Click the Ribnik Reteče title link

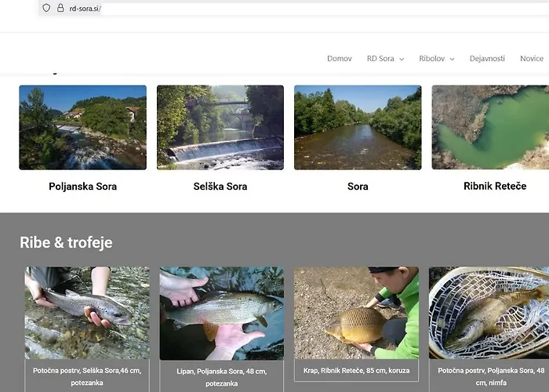click(494, 187)
